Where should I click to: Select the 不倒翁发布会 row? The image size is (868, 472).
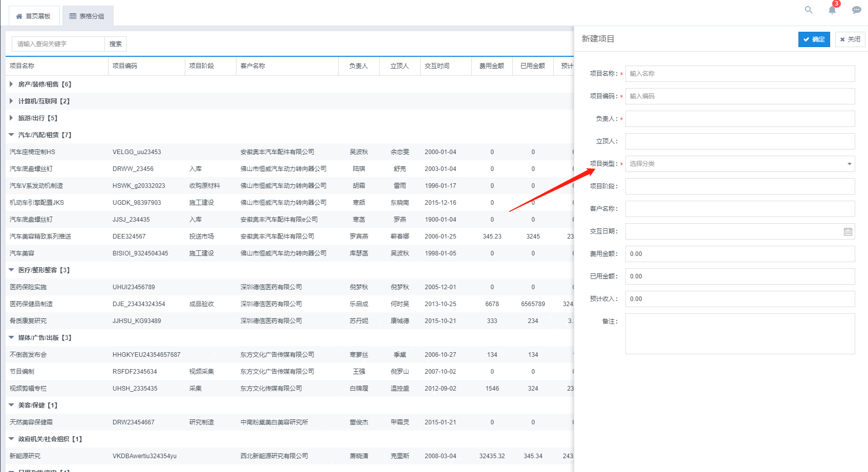[x=290, y=355]
